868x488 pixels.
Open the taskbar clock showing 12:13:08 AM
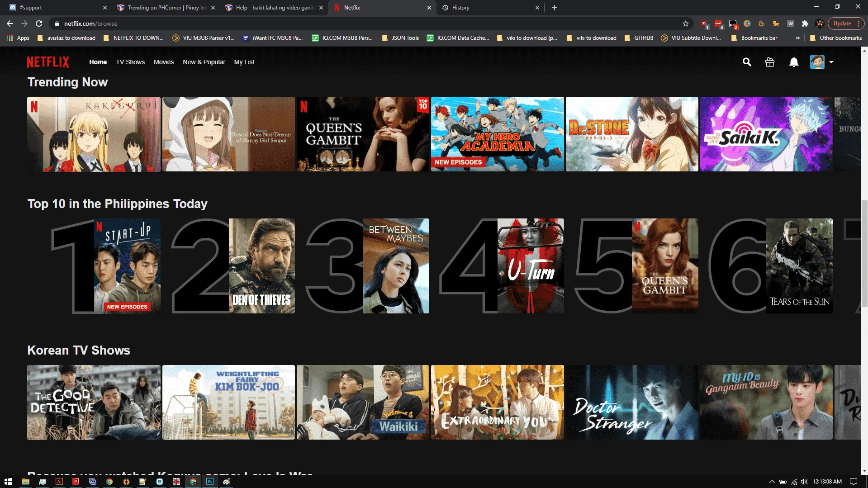827,482
